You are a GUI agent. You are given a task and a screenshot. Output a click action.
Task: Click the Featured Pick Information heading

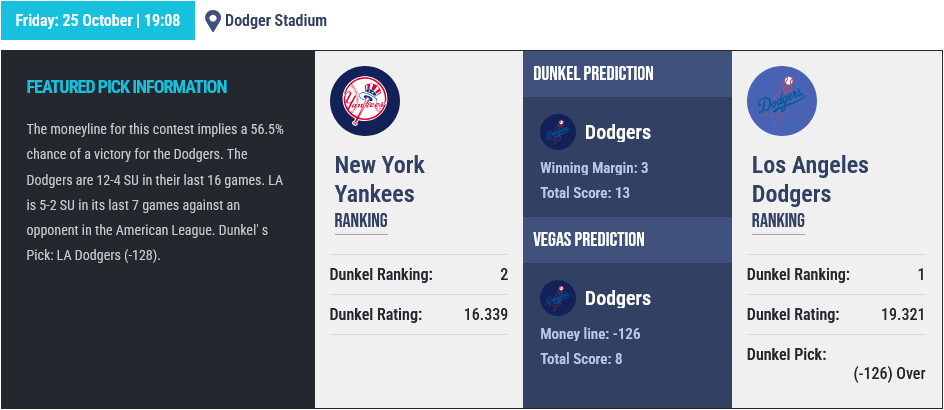(127, 87)
